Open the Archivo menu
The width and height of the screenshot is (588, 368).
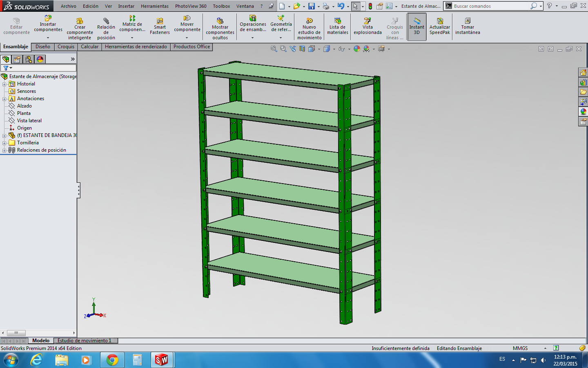pyautogui.click(x=69, y=6)
